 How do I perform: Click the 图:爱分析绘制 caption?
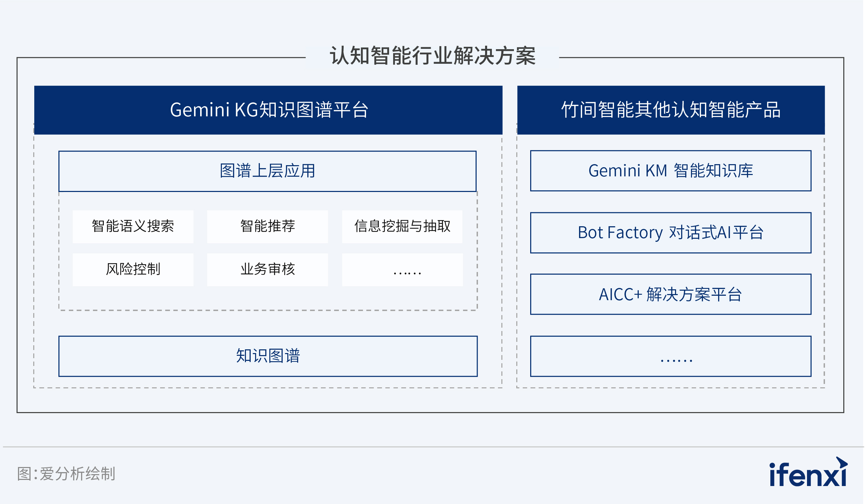66,474
